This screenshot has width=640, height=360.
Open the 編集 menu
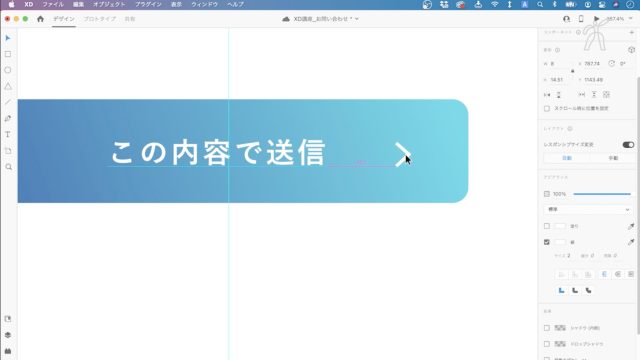tap(78, 4)
